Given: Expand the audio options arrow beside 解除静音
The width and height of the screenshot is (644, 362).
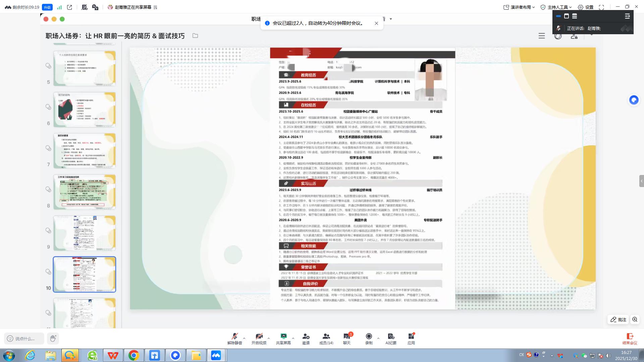Looking at the screenshot, I should (244, 338).
